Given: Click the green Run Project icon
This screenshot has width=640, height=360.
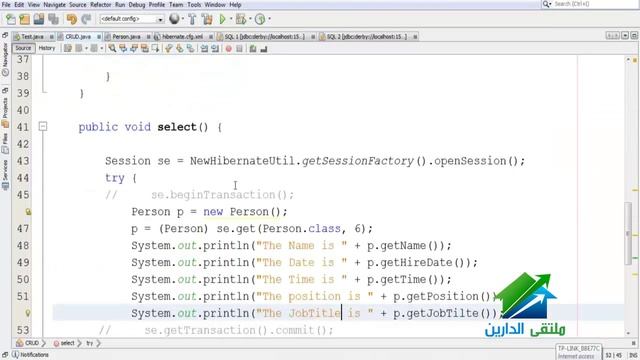Looking at the screenshot, I should tap(222, 19).
